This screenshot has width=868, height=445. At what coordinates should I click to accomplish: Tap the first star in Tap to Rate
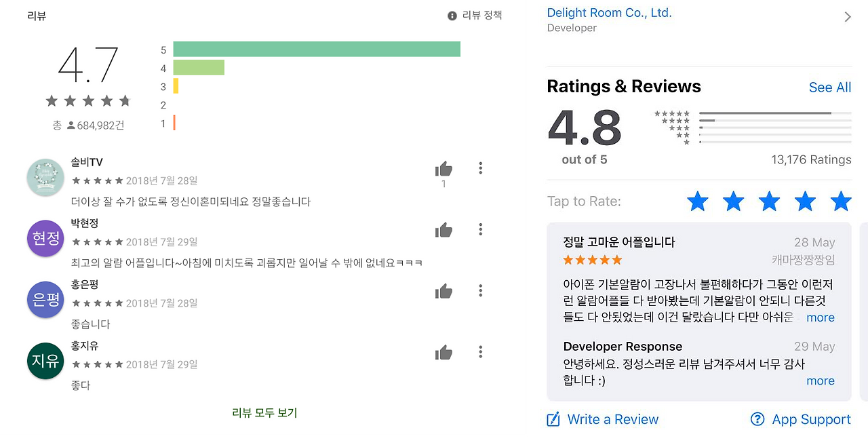click(x=697, y=201)
